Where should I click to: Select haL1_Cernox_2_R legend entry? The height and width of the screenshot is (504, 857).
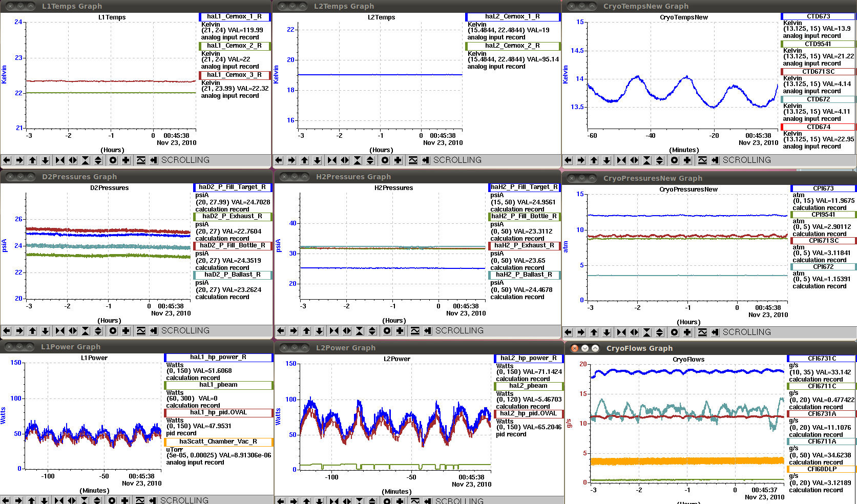click(x=235, y=46)
